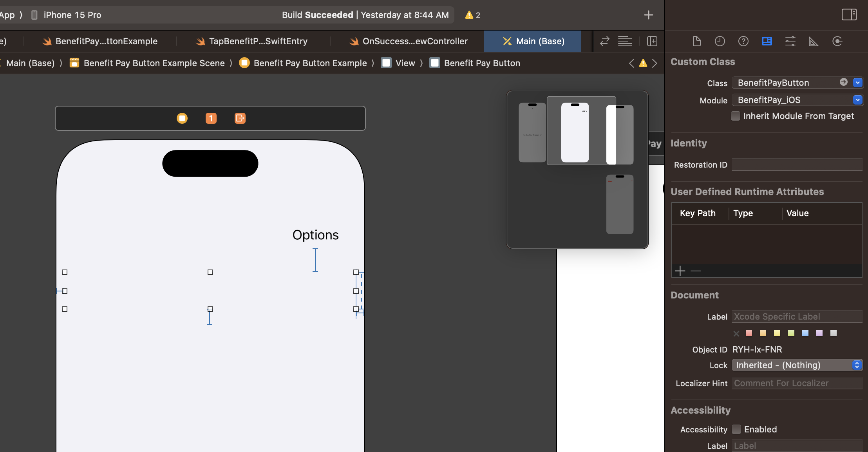Screen dimensions: 868x452
Task: Click the add runtime attribute plus button
Action: [x=680, y=271]
